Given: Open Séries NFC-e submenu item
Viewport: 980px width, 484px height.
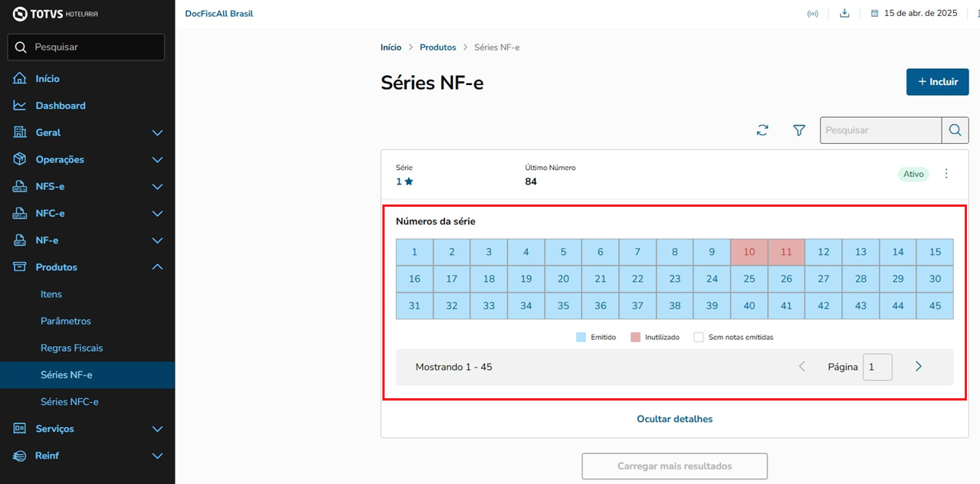Looking at the screenshot, I should [x=70, y=402].
